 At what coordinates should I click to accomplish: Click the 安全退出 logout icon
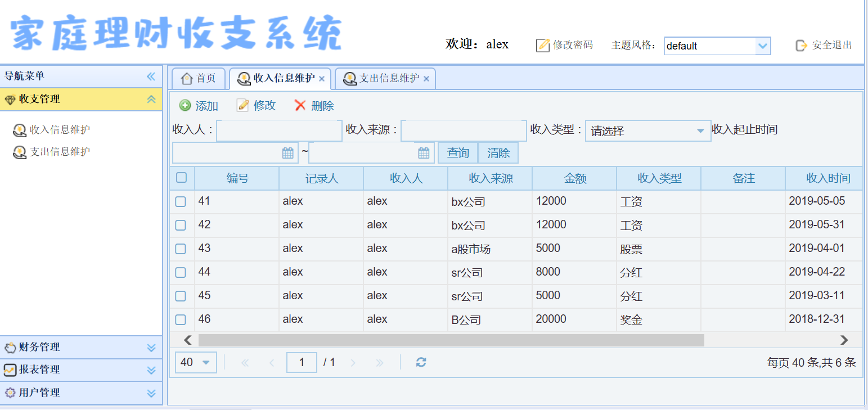[802, 46]
